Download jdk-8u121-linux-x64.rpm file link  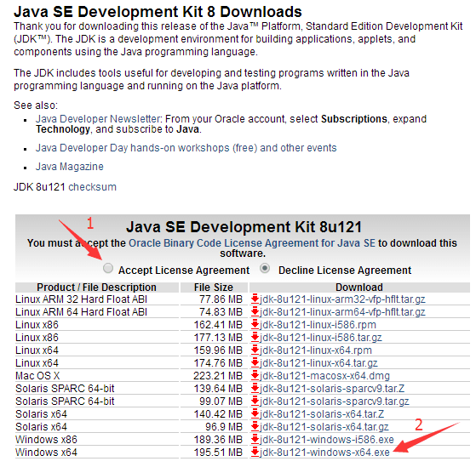coord(316,350)
